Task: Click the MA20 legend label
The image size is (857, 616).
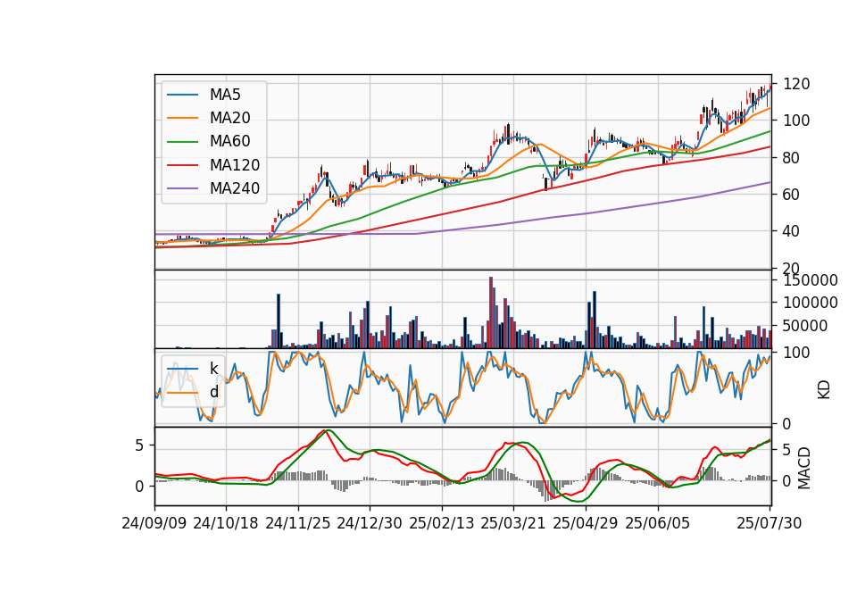Action: coord(229,118)
